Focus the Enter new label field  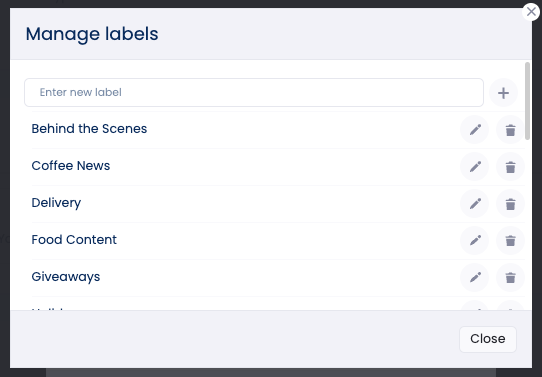(x=254, y=92)
